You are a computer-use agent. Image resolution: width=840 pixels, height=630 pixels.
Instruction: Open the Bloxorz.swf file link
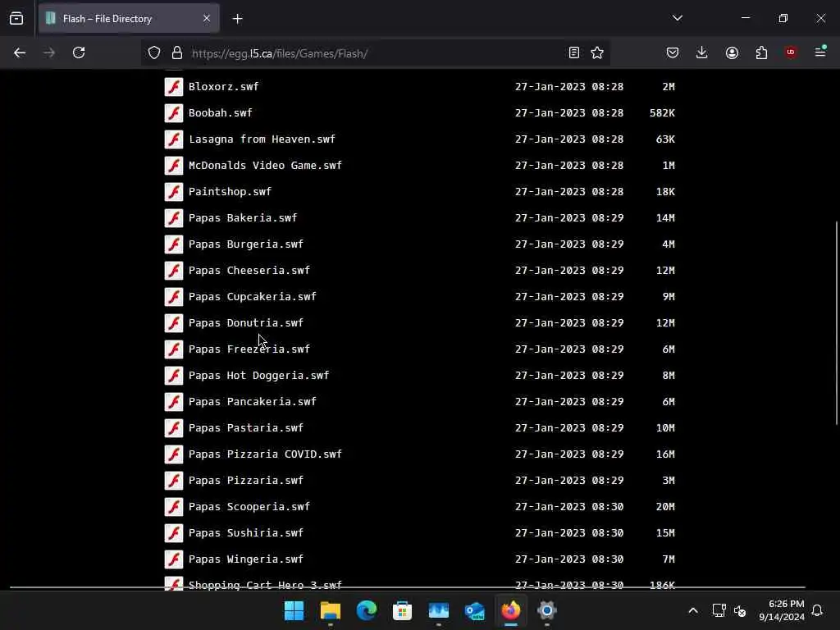(x=223, y=87)
